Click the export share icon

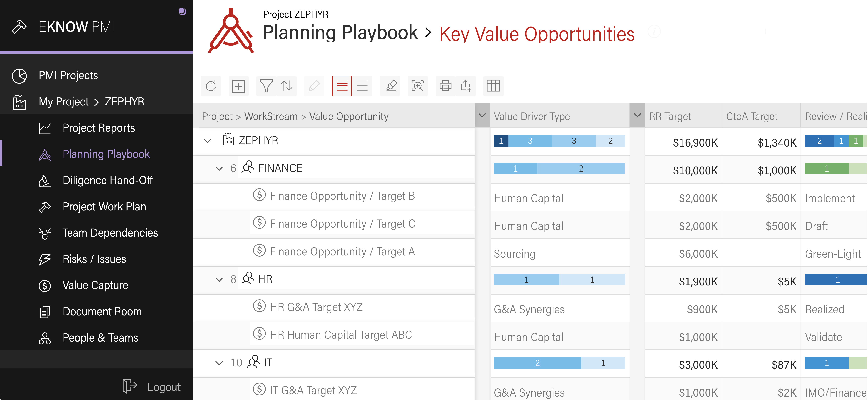click(x=466, y=86)
